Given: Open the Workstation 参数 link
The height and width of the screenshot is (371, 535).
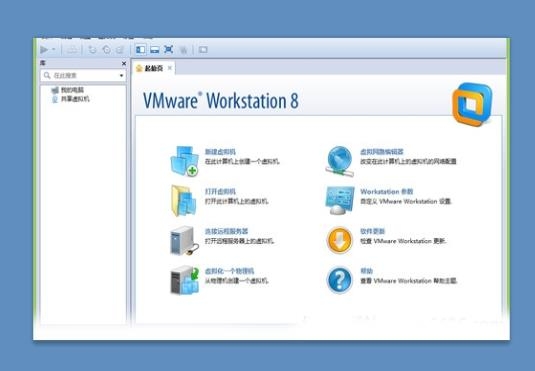Looking at the screenshot, I should click(x=387, y=191).
